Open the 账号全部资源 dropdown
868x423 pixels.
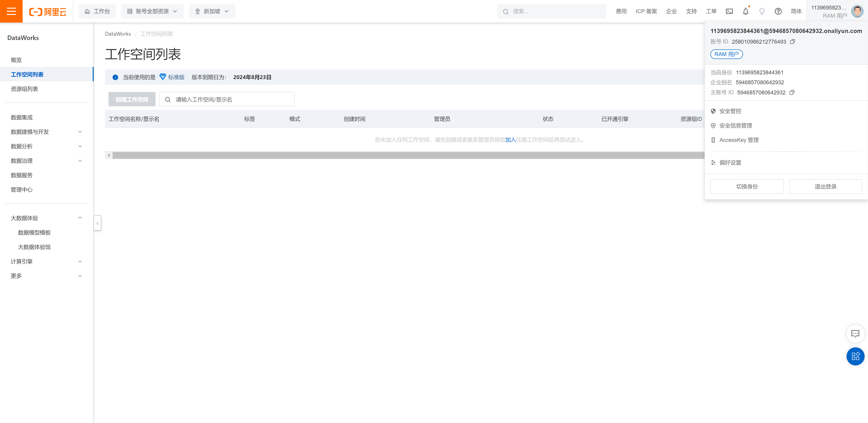(x=152, y=12)
